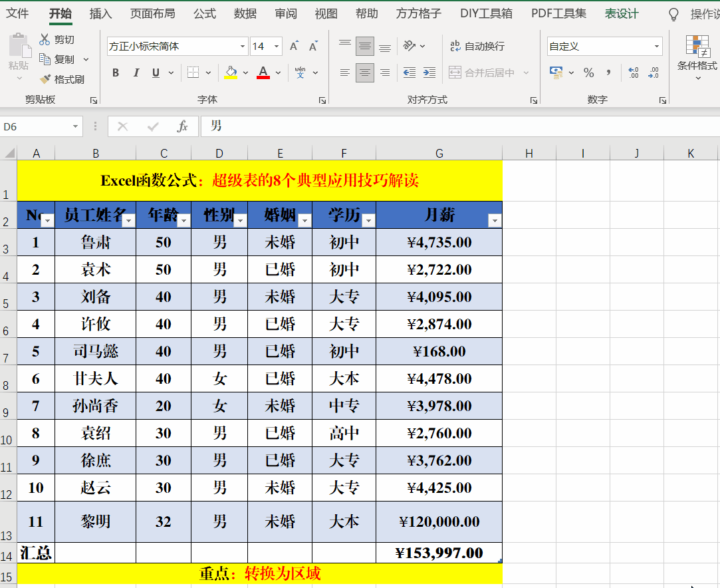
Task: Toggle bold formatting
Action: click(116, 73)
